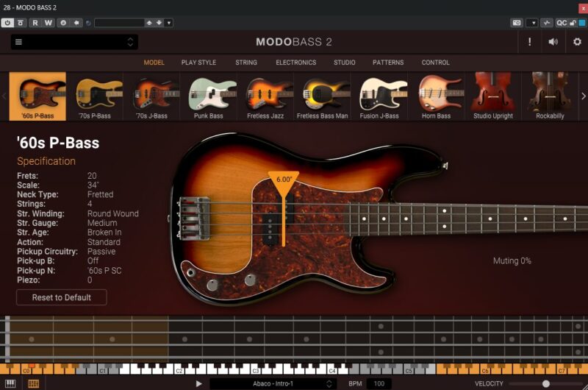
Task: Click the speaker audio icon
Action: (553, 42)
